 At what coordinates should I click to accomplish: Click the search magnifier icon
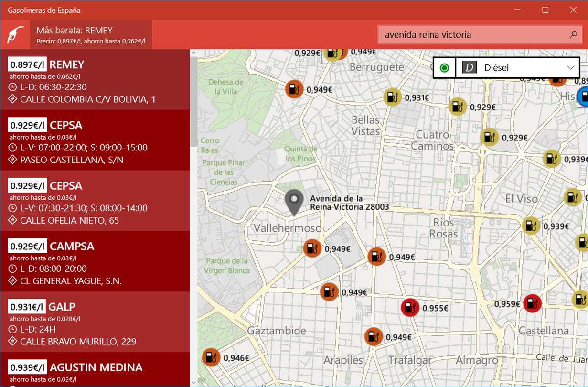click(574, 34)
